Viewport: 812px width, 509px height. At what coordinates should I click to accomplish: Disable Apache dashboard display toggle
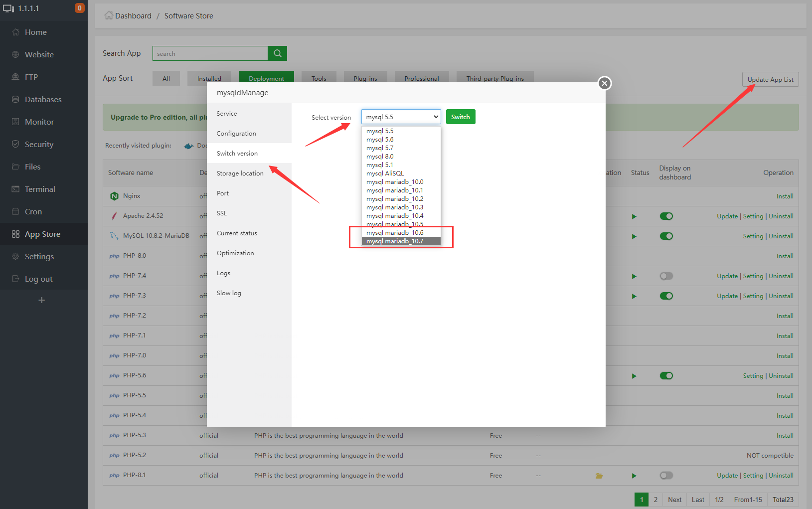[x=666, y=216]
